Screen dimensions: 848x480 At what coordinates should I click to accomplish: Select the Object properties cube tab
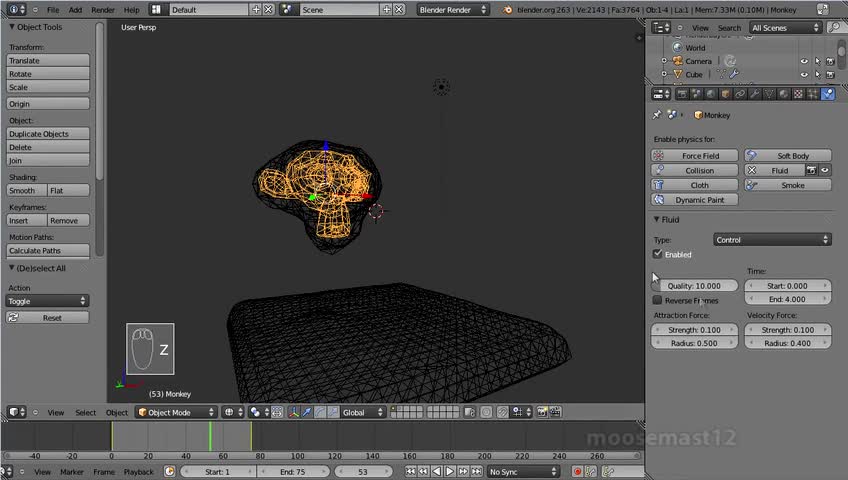725,94
